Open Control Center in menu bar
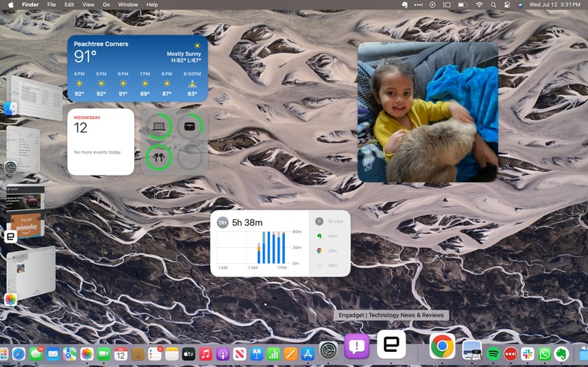 [x=507, y=5]
